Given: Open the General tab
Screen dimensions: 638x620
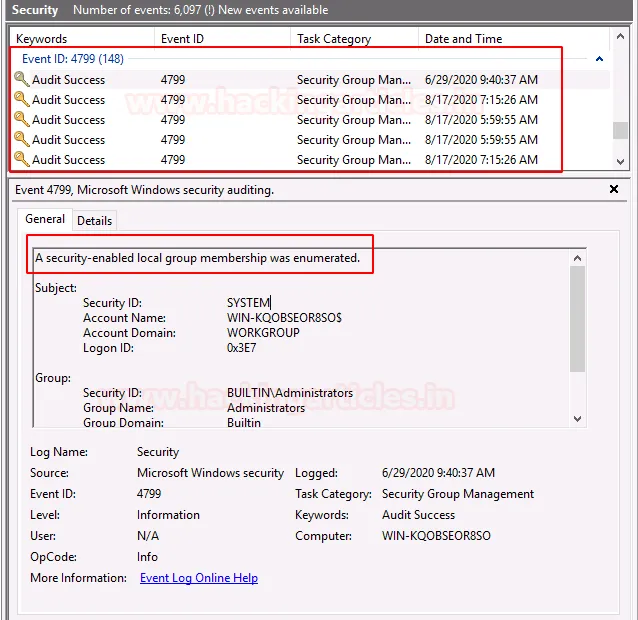Looking at the screenshot, I should 45,219.
